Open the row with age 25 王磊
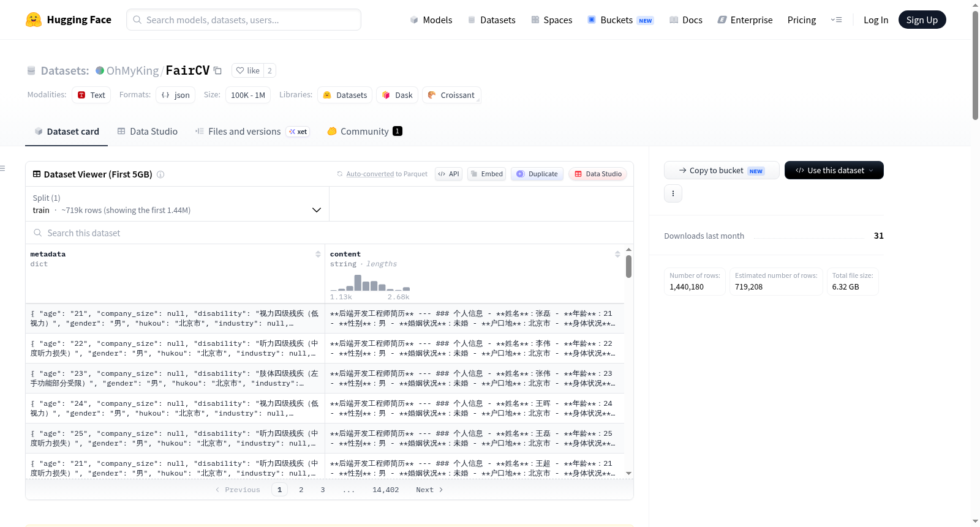Viewport: 980px width, 527px height. [325, 438]
